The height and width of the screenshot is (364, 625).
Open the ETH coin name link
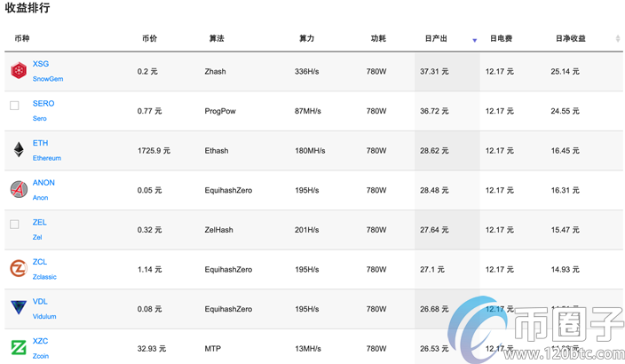pos(41,143)
